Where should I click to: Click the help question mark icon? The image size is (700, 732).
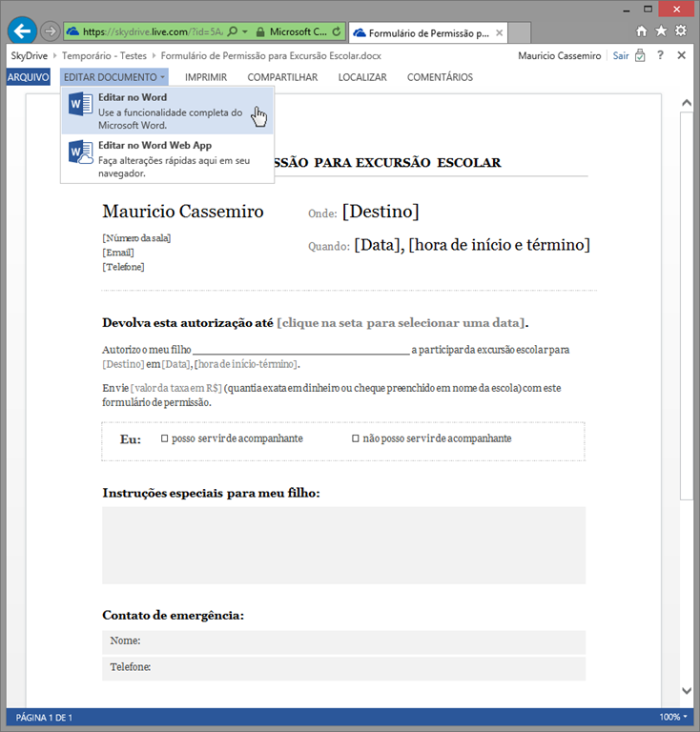pos(660,55)
